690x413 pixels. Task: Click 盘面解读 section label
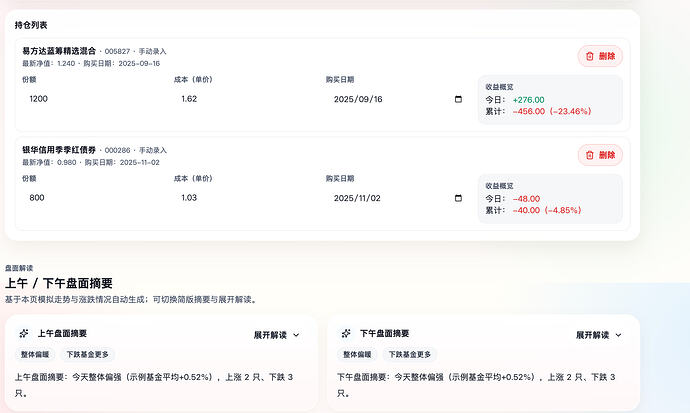19,268
